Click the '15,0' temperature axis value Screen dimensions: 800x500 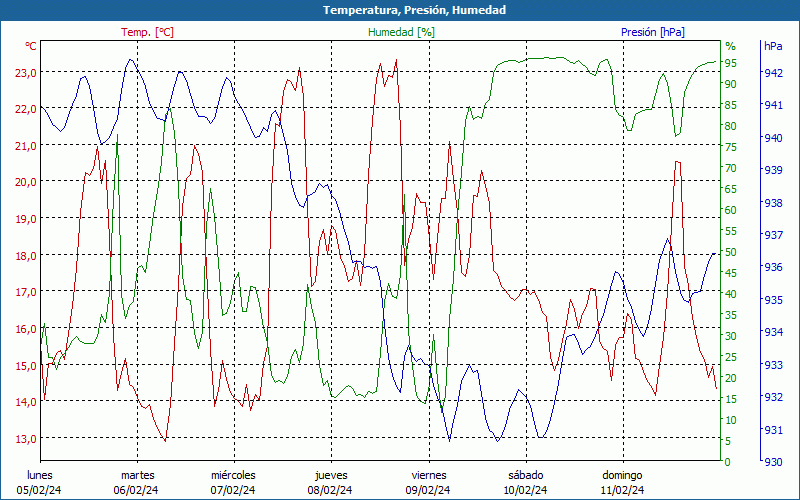click(26, 365)
